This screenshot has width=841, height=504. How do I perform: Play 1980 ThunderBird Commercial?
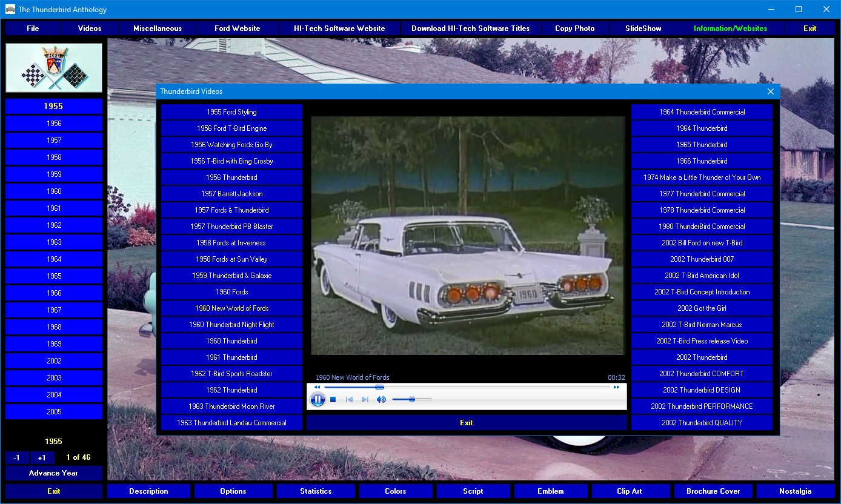point(702,227)
